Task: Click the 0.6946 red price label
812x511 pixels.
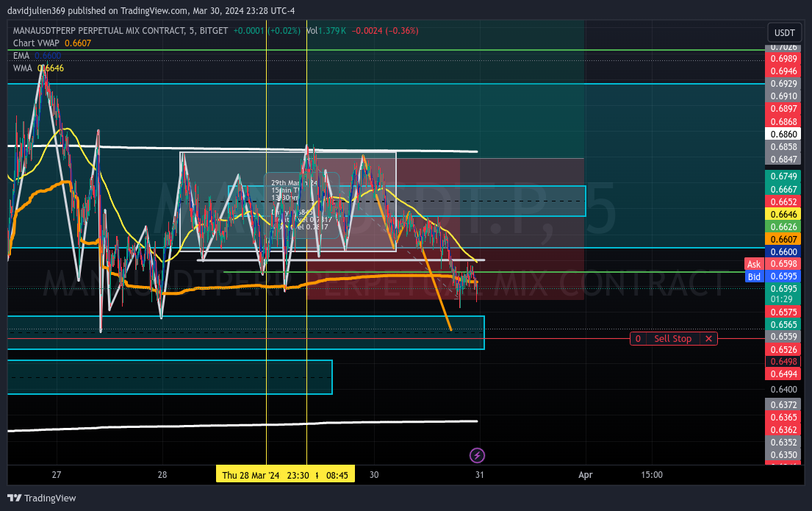Action: (783, 71)
